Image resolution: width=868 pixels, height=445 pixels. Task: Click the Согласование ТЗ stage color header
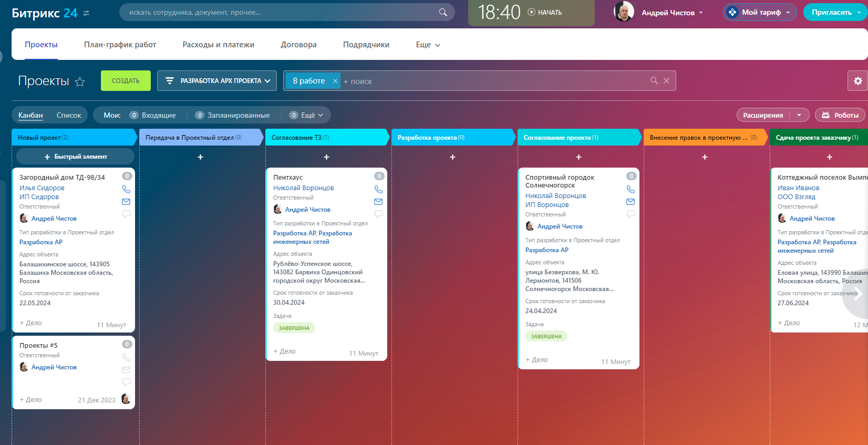(326, 138)
